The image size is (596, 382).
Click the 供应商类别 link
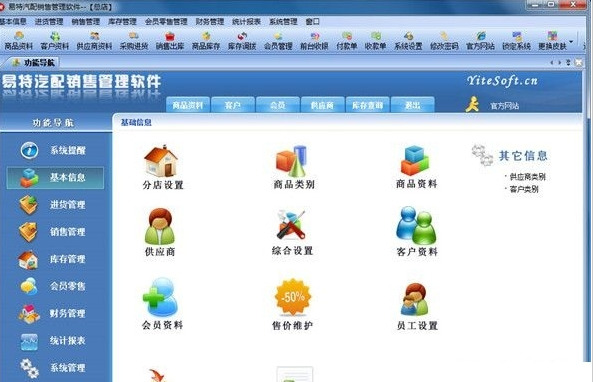[527, 177]
